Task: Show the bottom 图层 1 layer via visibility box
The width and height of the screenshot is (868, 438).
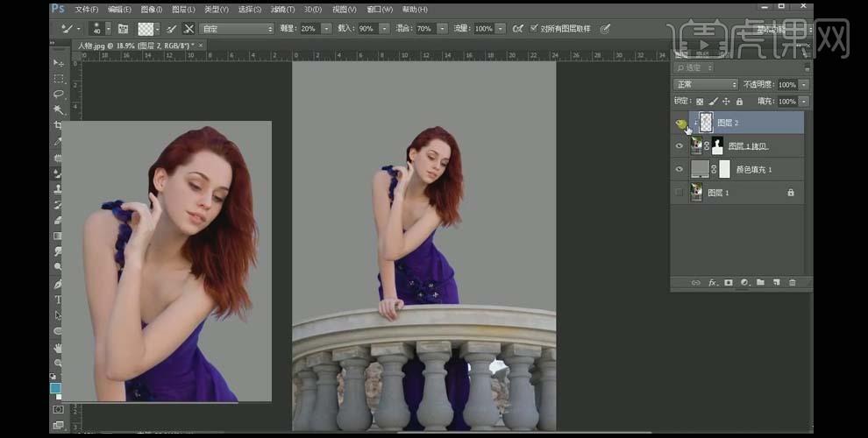Action: [679, 193]
